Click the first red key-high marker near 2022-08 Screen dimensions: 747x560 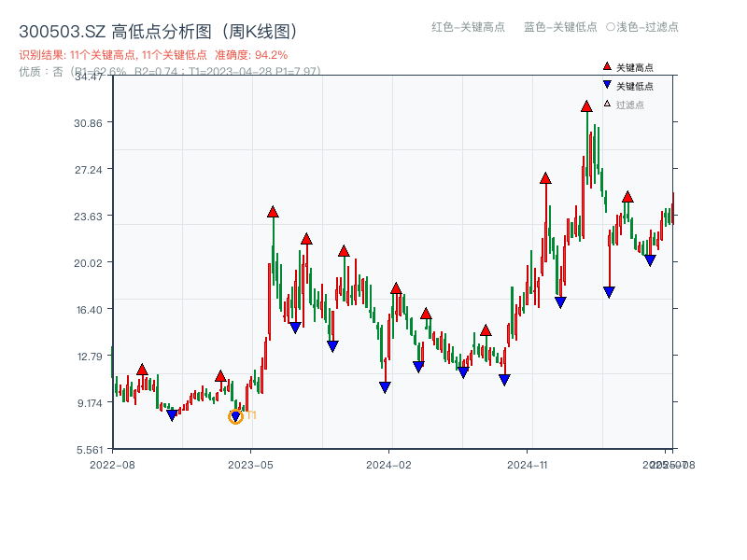click(142, 370)
